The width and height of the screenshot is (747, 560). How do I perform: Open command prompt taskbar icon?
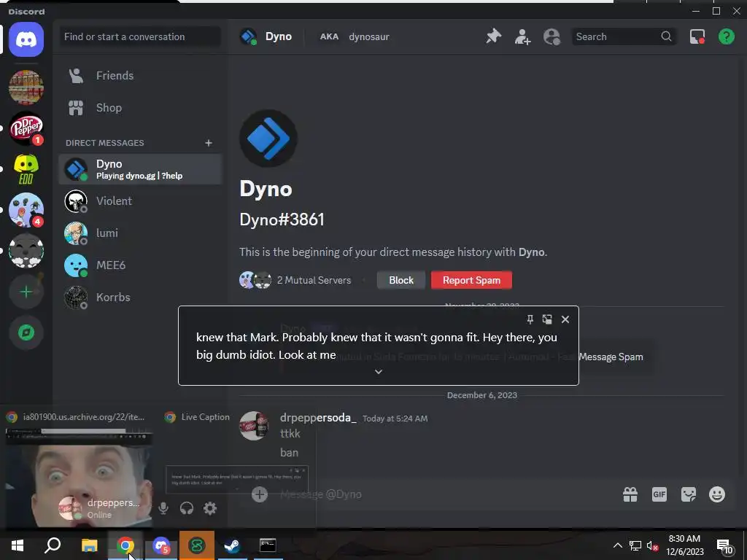268,545
